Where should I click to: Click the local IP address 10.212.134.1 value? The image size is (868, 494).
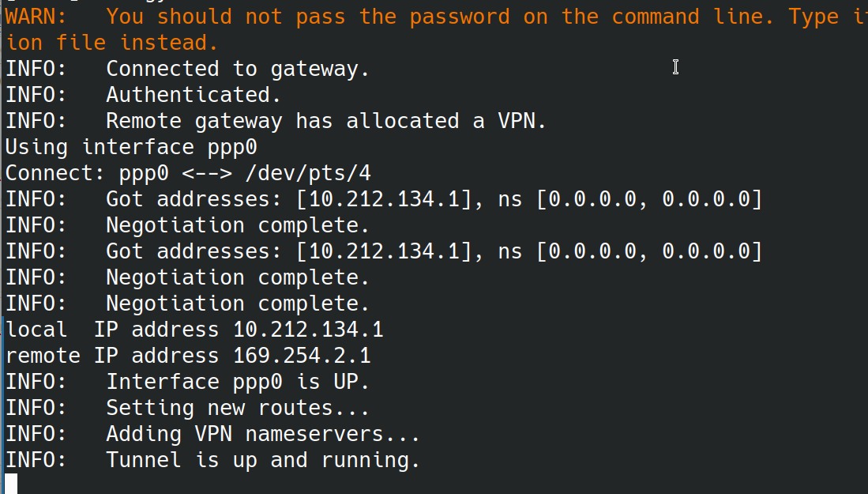(x=308, y=330)
